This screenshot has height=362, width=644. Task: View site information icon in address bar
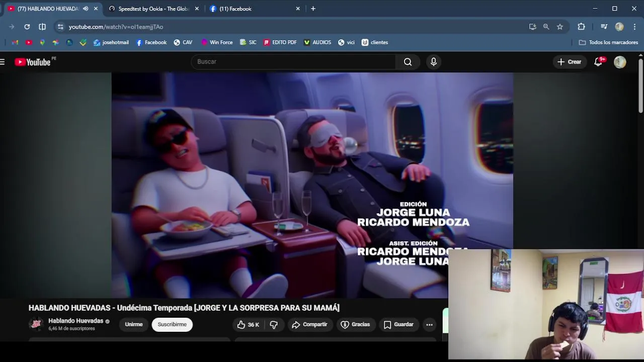(60, 27)
